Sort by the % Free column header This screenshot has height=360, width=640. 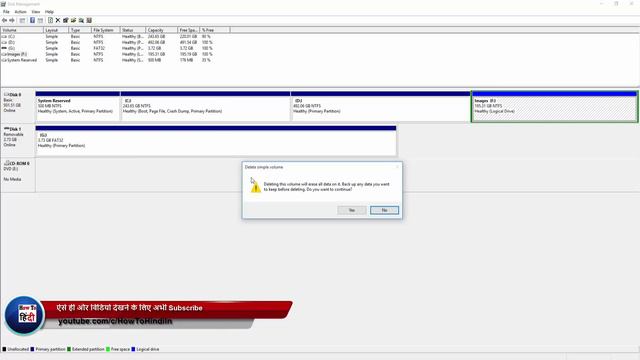(215, 30)
